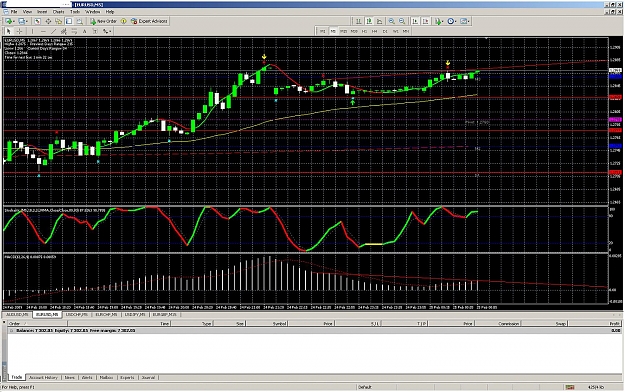The width and height of the screenshot is (625, 392).
Task: Open the arrows objects dropdown
Action: (107, 31)
